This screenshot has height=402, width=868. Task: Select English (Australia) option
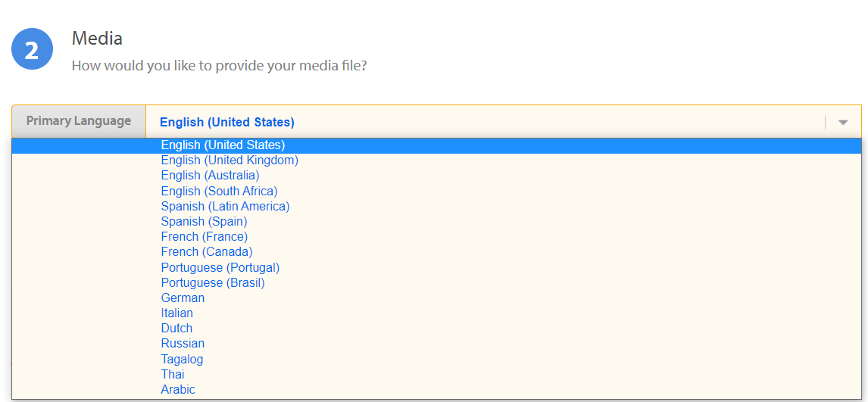point(437,176)
